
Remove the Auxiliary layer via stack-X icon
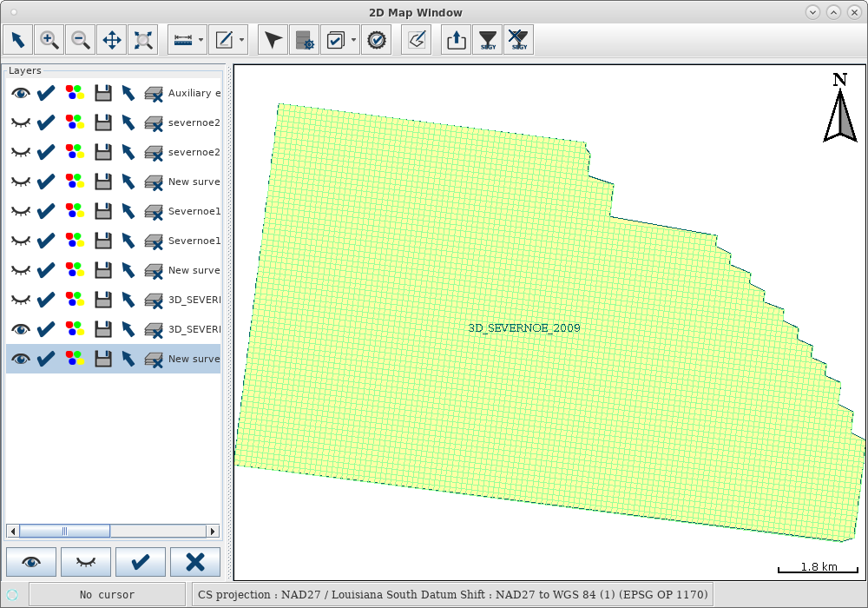[x=154, y=94]
